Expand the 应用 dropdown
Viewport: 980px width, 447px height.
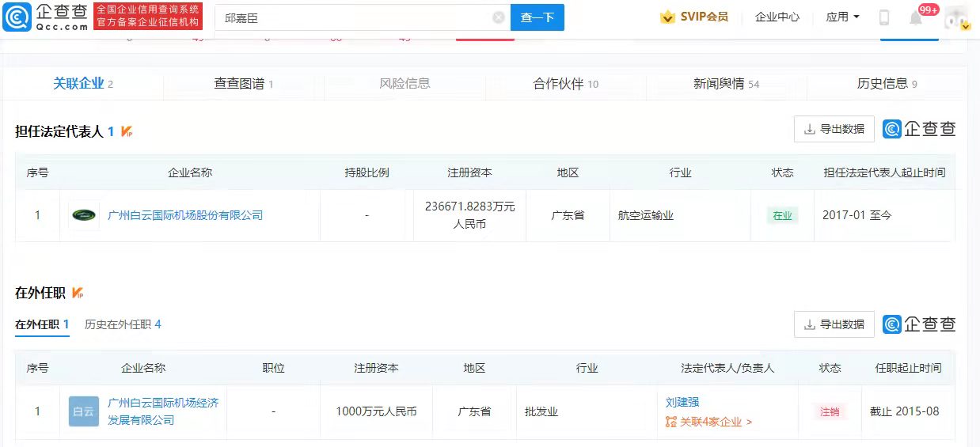coord(843,17)
